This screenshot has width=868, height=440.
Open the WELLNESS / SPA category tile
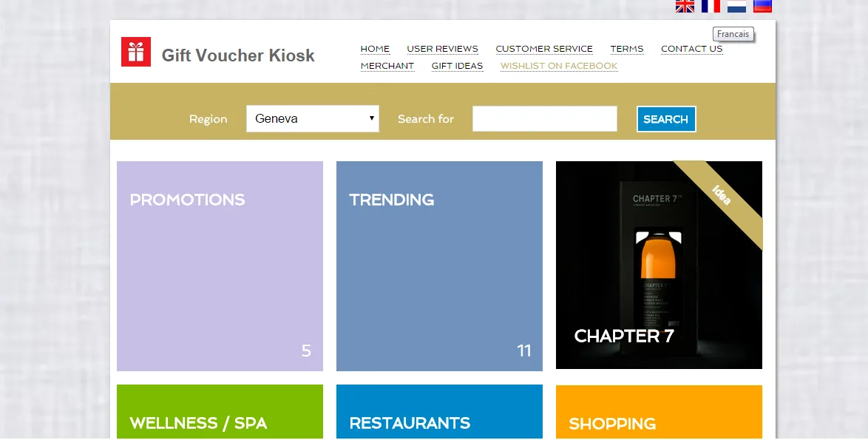pyautogui.click(x=220, y=412)
